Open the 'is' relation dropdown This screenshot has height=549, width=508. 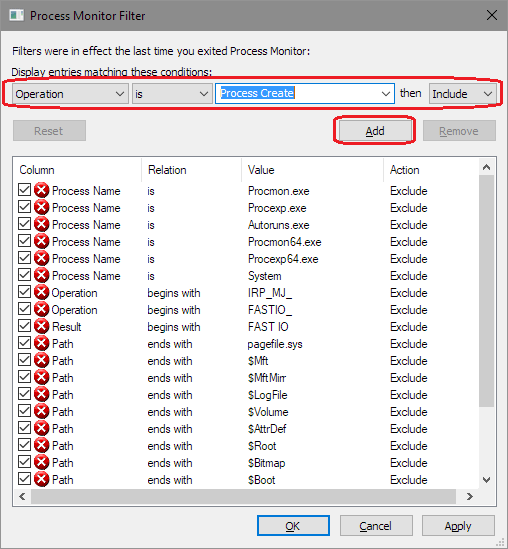(172, 94)
